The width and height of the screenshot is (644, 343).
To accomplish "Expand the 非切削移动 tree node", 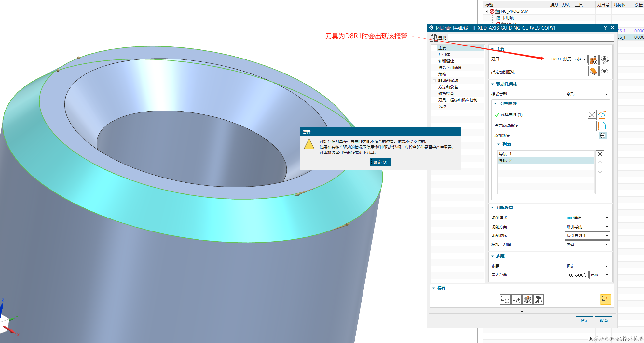I will tap(434, 81).
